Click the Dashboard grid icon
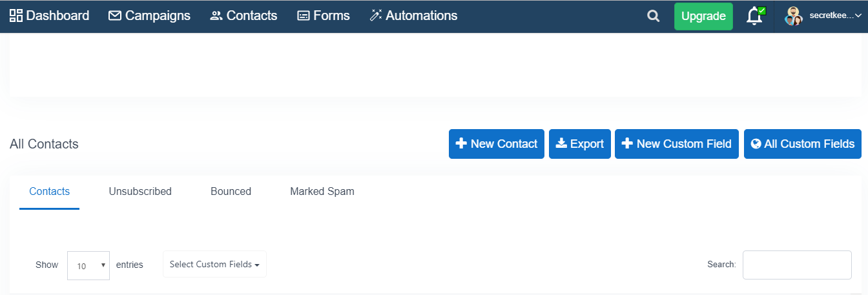This screenshot has height=295, width=868. (16, 15)
